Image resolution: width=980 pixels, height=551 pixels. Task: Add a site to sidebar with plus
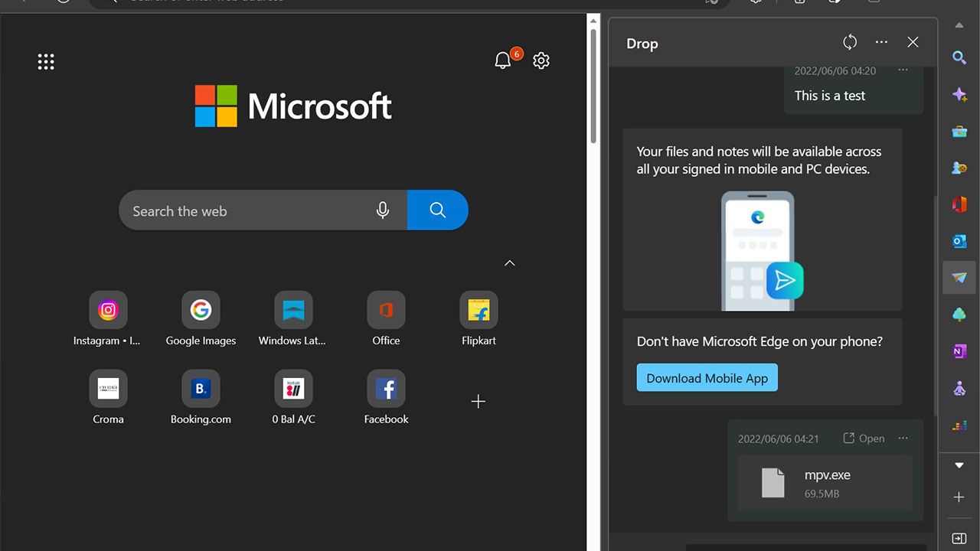point(959,497)
